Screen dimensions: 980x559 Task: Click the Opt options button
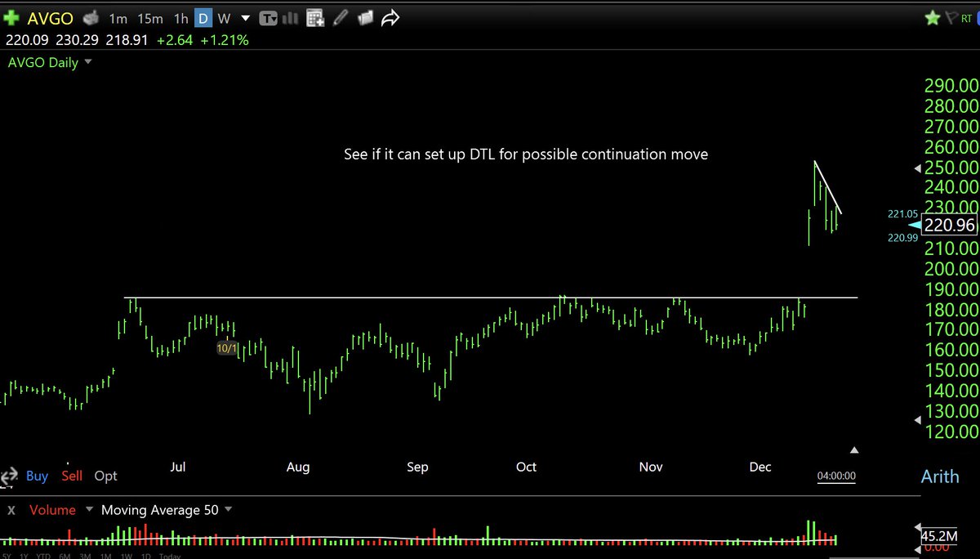pos(105,476)
